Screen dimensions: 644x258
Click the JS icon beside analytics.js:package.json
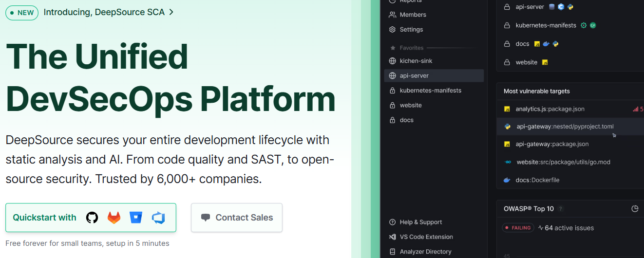point(507,109)
